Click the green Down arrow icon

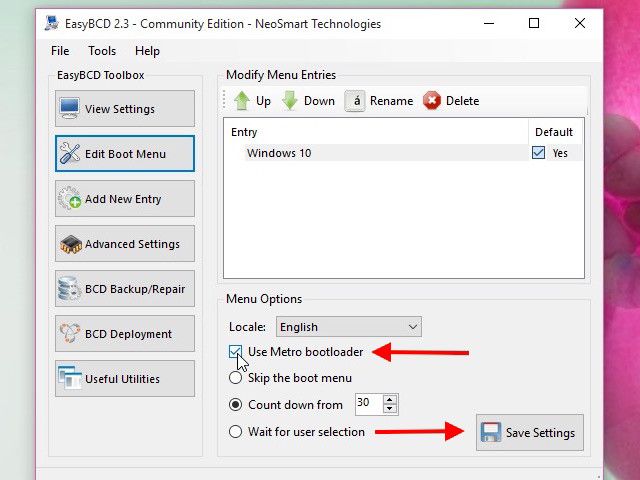click(x=290, y=101)
